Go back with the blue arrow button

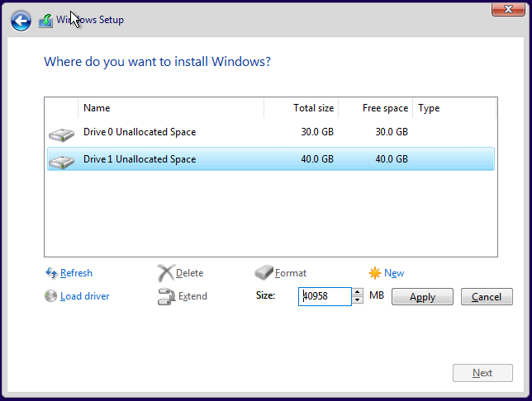21,21
